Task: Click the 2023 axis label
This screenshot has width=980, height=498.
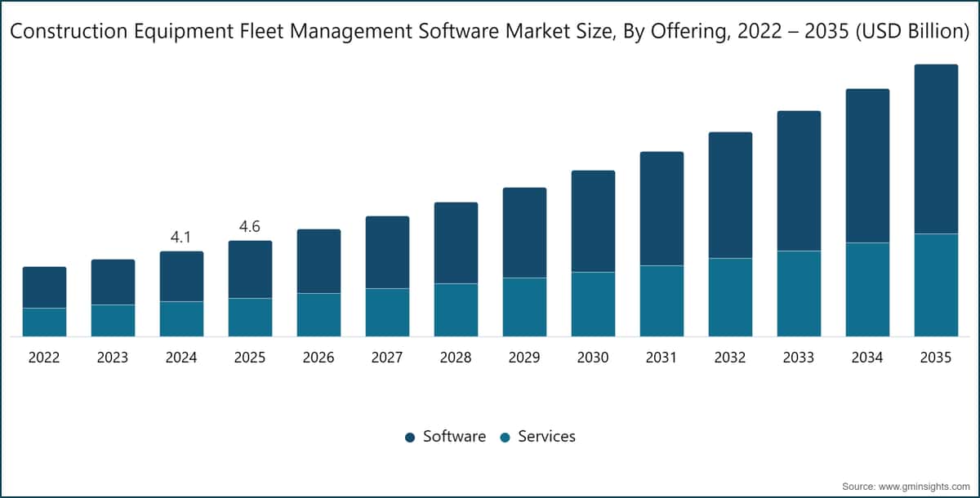Action: pos(113,358)
